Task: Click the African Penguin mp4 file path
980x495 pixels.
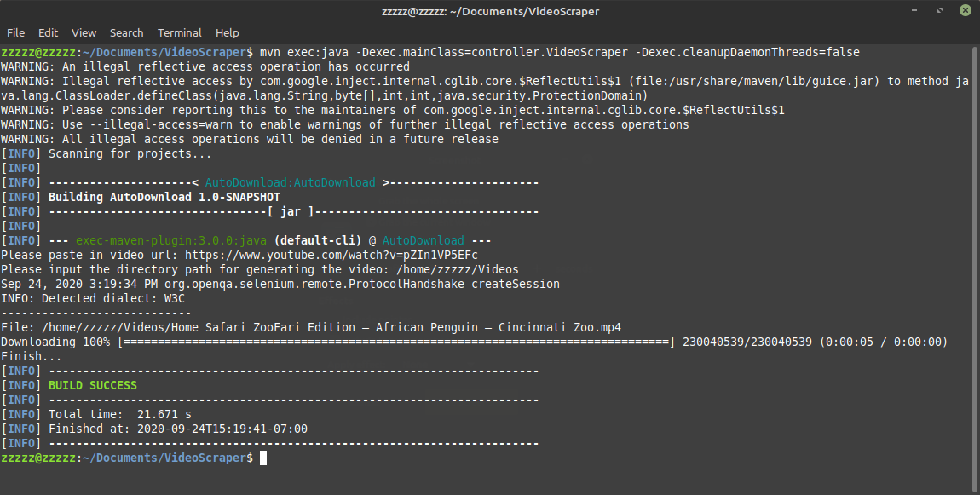Action: (331, 327)
